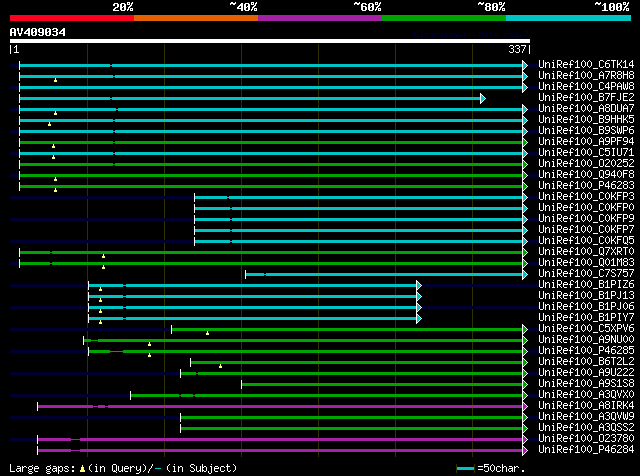Click the UniRef100_C5XPV6 label
This screenshot has height=476, width=640.
point(586,329)
